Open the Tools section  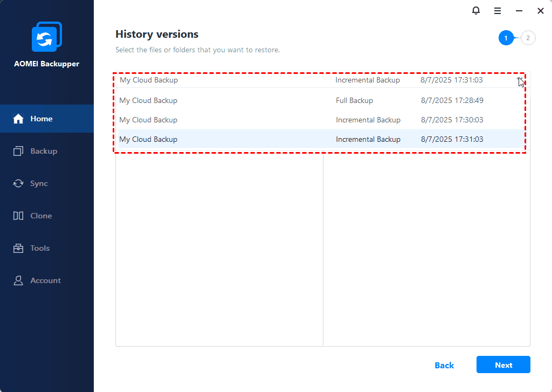click(x=47, y=248)
